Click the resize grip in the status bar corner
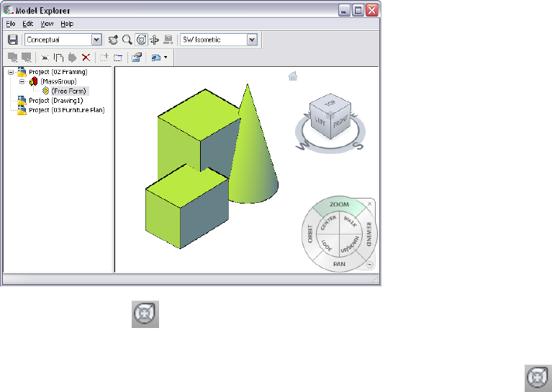552x392 pixels. point(376,280)
